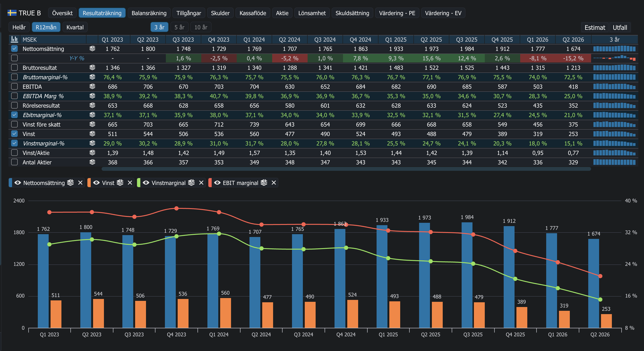
Task: Remove Vinst series from the chart
Action: (x=130, y=183)
